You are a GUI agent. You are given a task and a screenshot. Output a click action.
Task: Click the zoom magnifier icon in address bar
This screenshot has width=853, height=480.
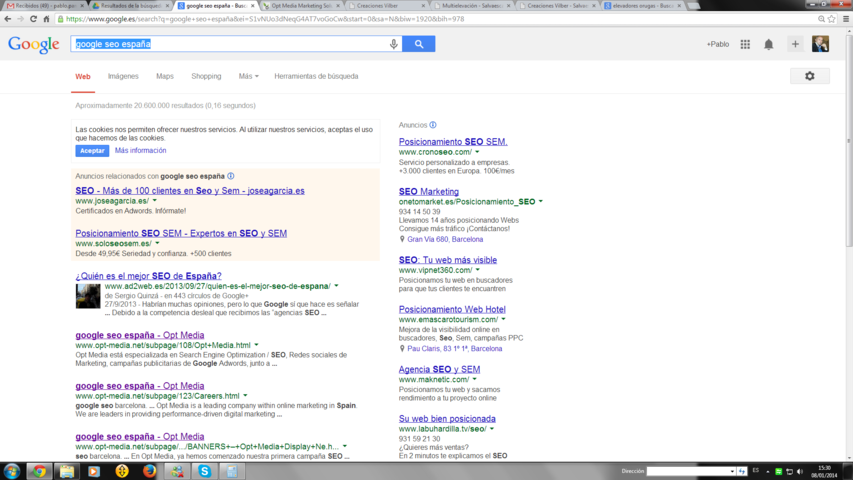(821, 19)
